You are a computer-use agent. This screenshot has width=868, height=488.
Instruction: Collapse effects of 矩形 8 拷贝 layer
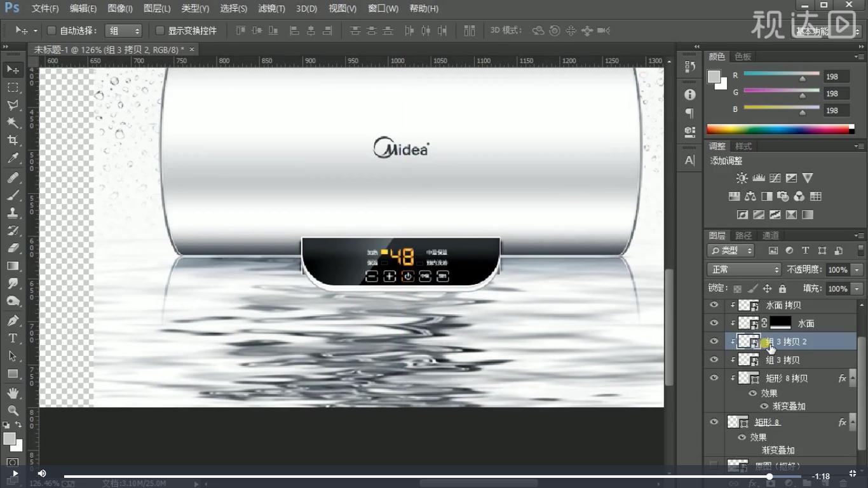tap(853, 378)
